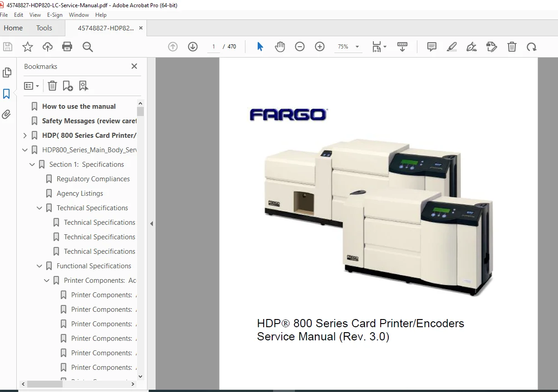The image size is (558, 392).
Task: Open the E-Sign menu
Action: click(55, 15)
